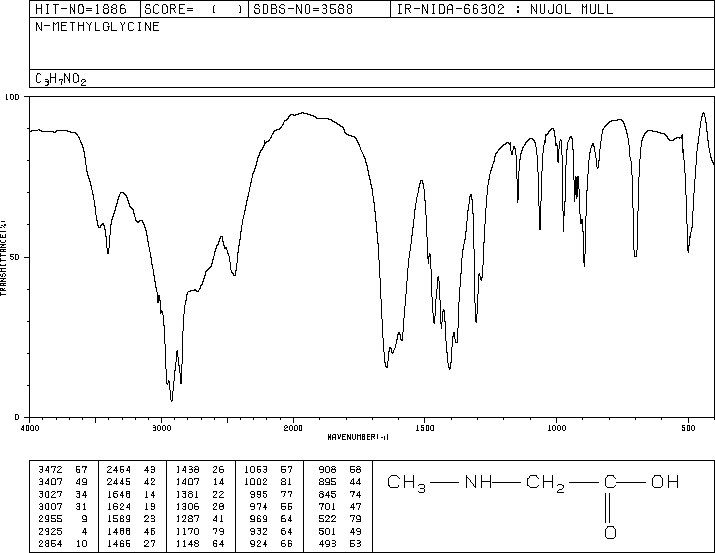
Task: Select the IR-NIDA-66302 : NUJOL MULL label
Action: point(505,9)
